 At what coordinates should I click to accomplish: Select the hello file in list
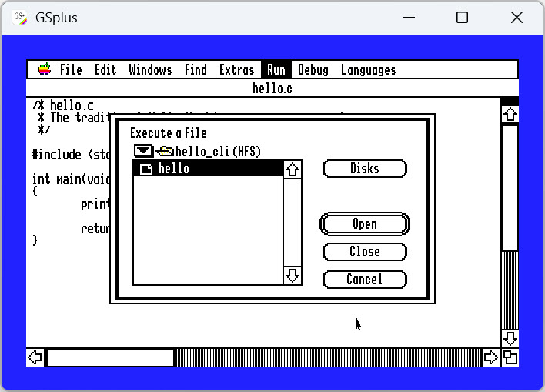(x=208, y=169)
